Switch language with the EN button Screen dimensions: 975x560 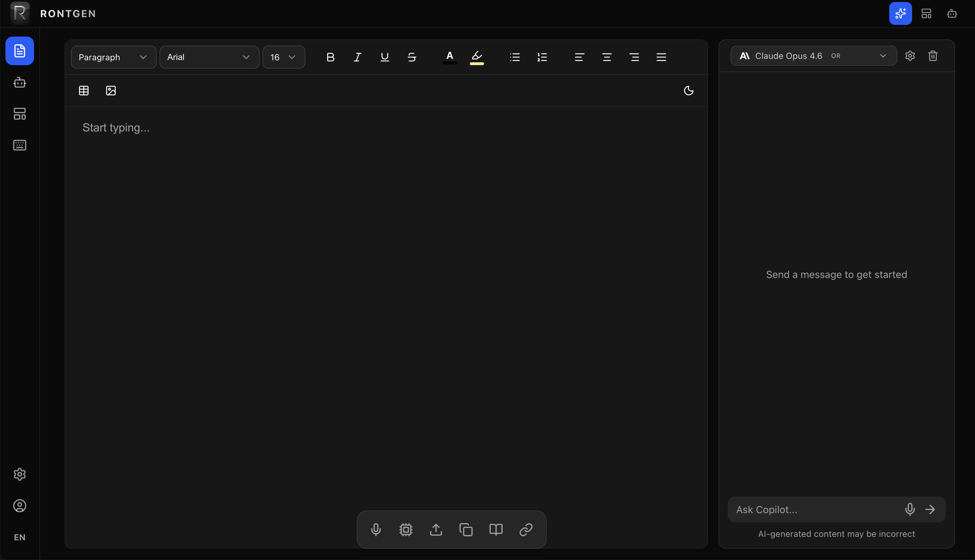click(x=20, y=537)
